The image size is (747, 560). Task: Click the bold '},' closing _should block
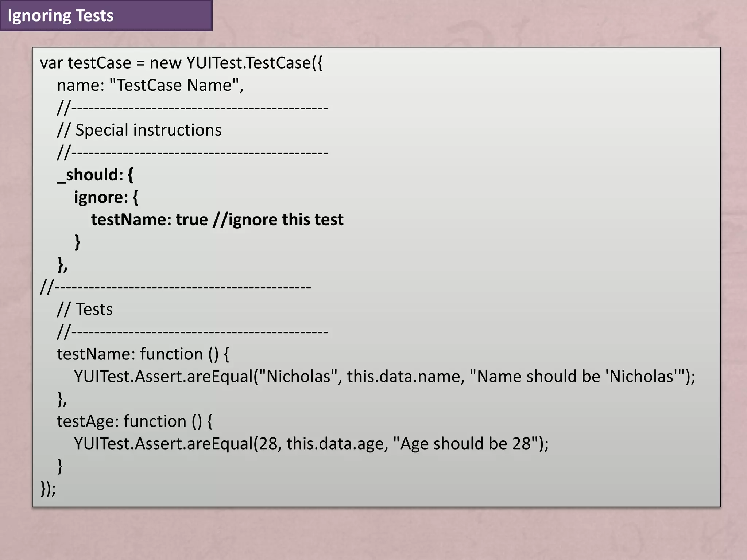[x=62, y=264]
